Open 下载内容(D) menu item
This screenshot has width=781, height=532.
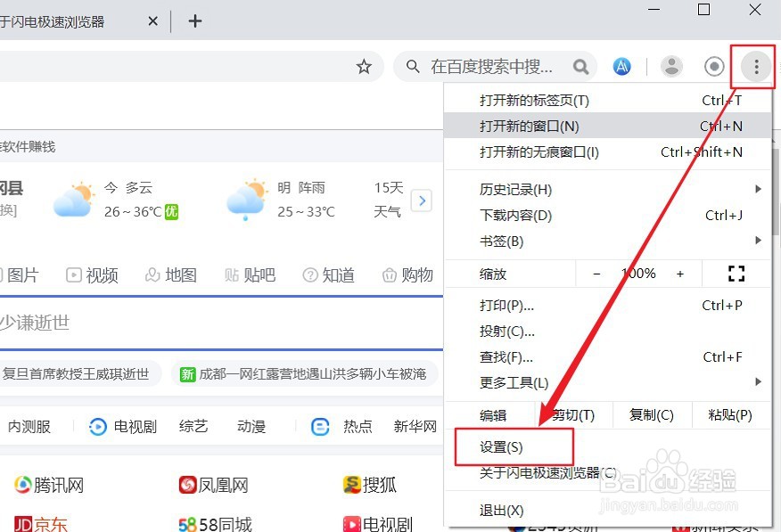coord(606,215)
